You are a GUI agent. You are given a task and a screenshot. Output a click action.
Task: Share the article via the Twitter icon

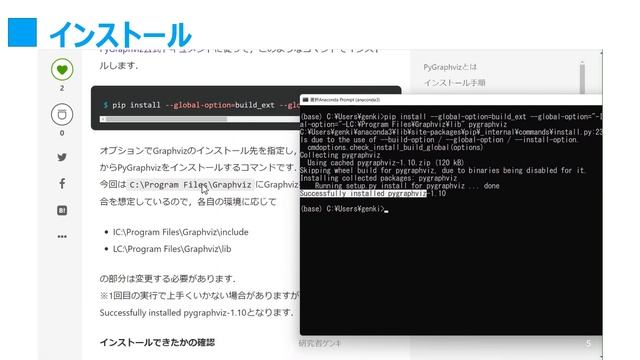tap(62, 157)
